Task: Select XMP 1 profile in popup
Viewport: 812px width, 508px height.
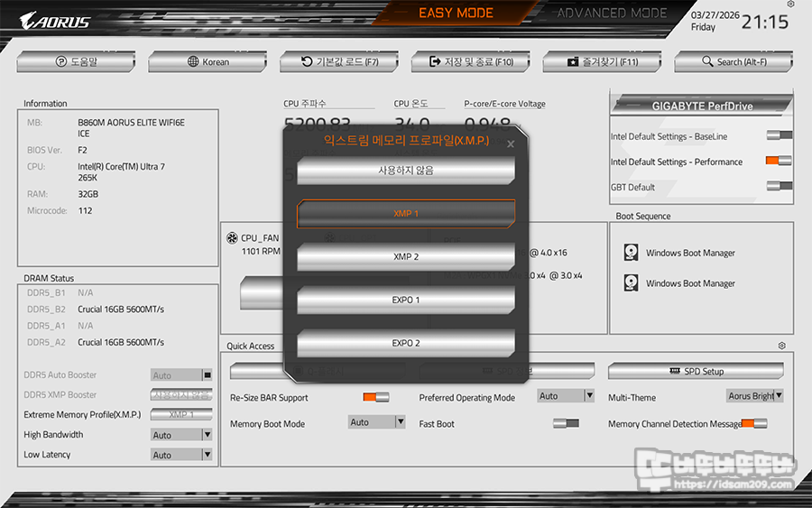Action: click(x=406, y=213)
